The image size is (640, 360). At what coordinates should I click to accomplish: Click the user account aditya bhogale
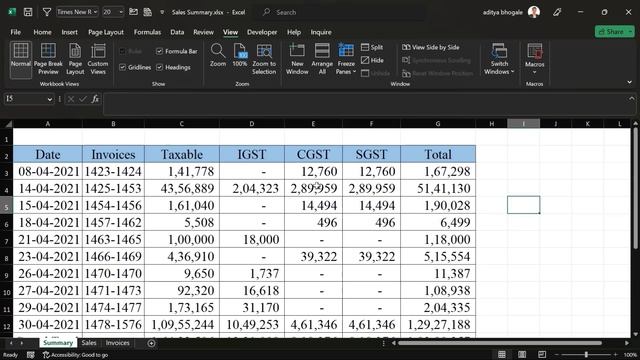pyautogui.click(x=511, y=12)
